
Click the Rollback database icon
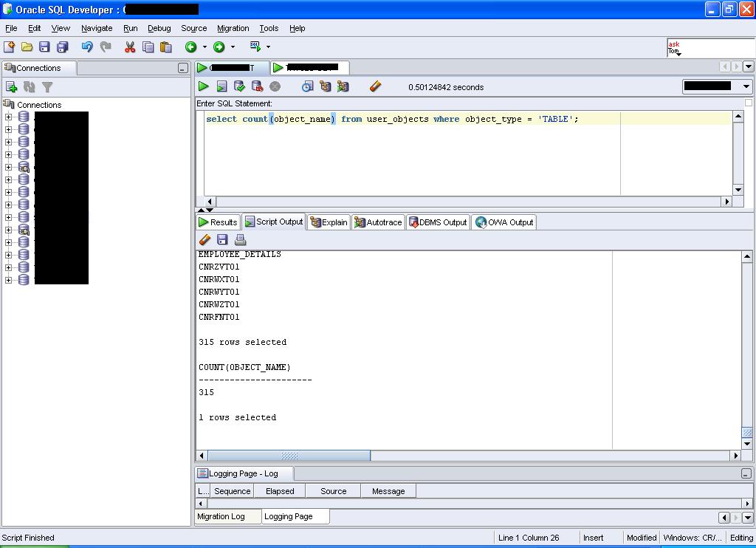[257, 86]
